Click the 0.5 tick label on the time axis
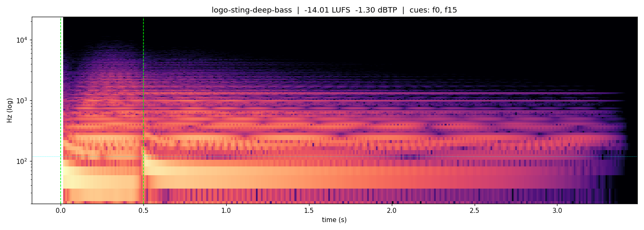The image size is (644, 230). pyautogui.click(x=143, y=211)
